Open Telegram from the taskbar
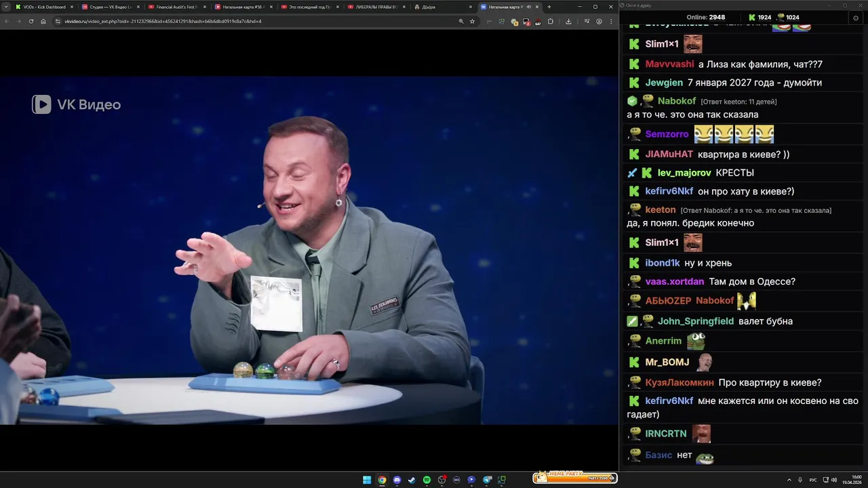Screen dimensions: 868x488 pyautogui.click(x=487, y=480)
